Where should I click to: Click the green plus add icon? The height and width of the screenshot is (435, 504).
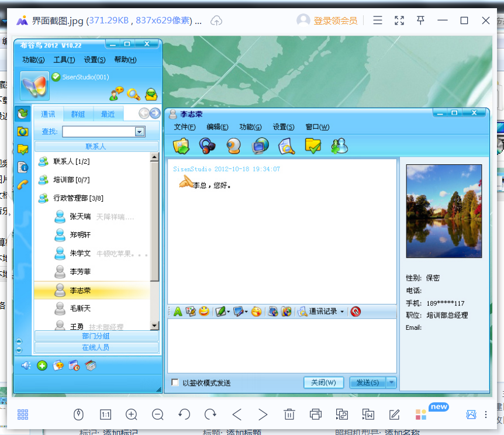point(42,366)
